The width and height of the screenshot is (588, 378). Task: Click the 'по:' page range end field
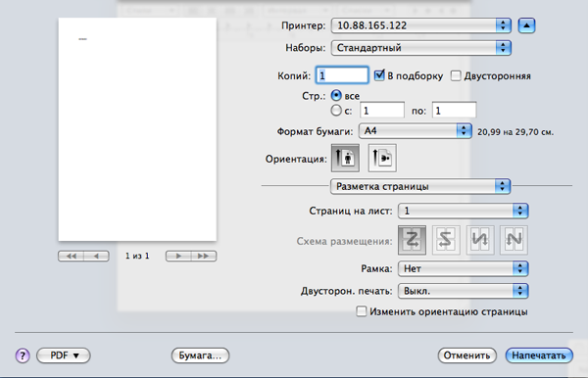[x=454, y=111]
